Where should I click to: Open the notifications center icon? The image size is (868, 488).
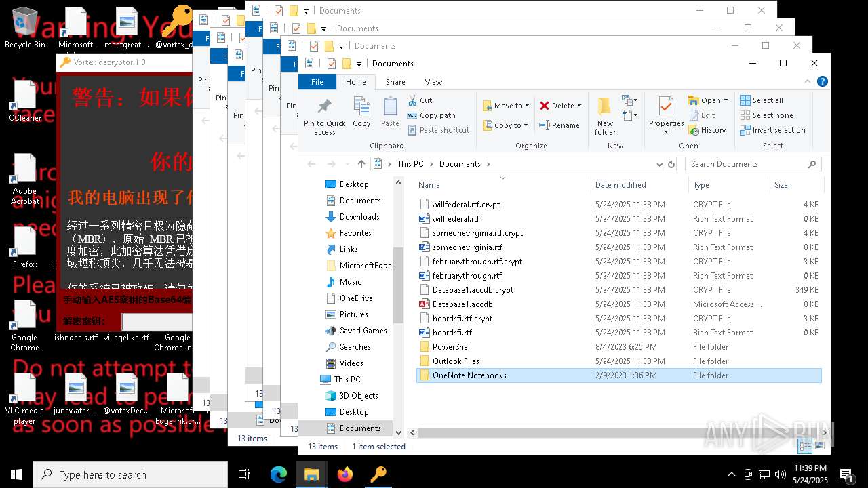pos(846,474)
